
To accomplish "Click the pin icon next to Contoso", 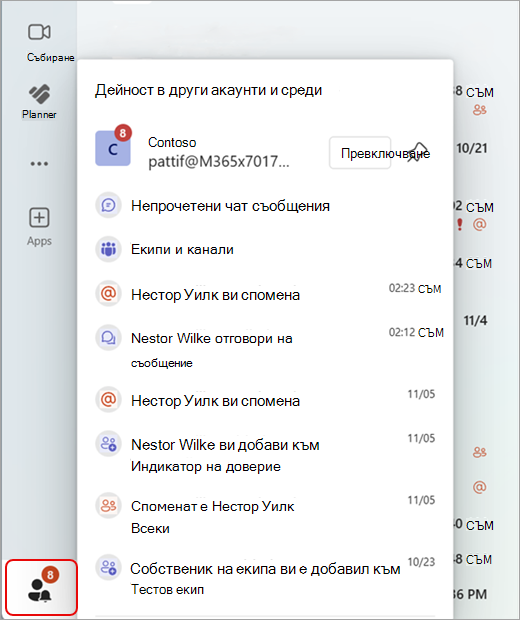I will 418,152.
